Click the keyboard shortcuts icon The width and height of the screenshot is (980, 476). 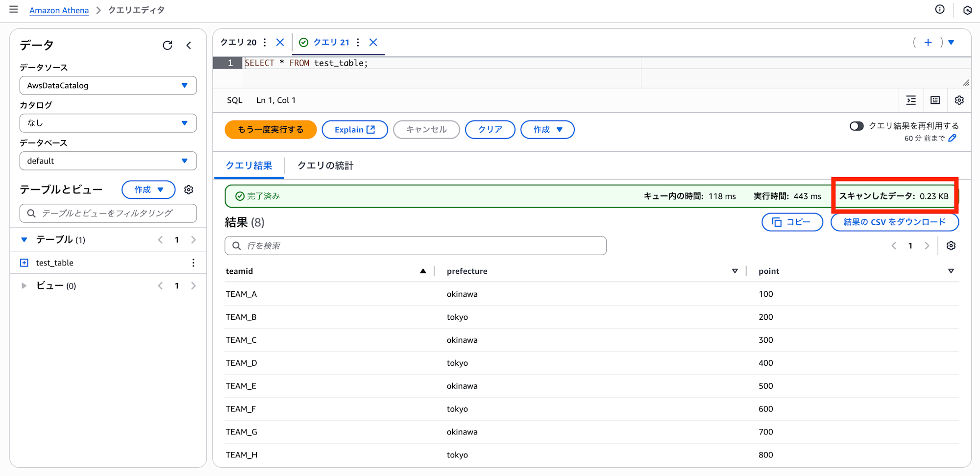click(935, 100)
